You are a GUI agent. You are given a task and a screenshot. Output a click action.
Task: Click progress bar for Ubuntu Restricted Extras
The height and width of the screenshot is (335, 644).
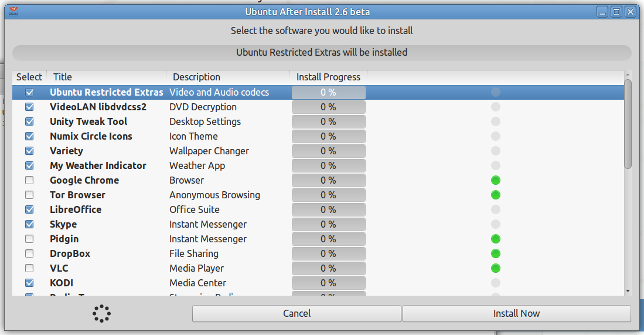[329, 93]
